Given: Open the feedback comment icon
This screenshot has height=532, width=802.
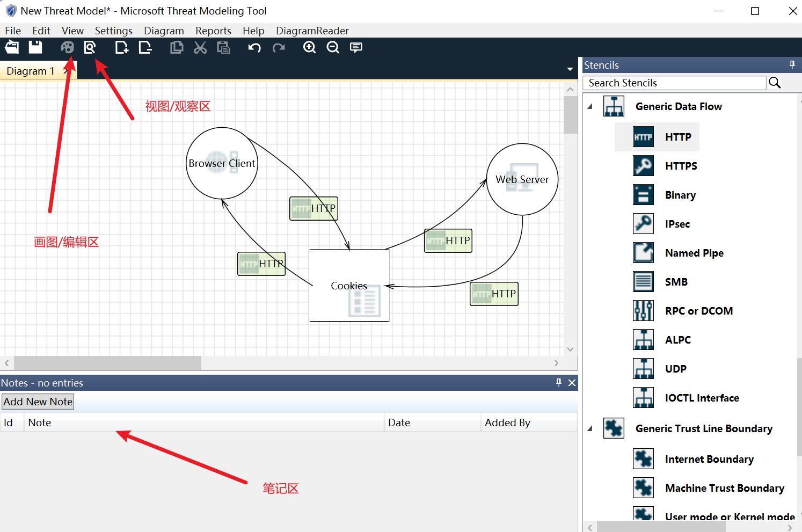Looking at the screenshot, I should [x=356, y=47].
